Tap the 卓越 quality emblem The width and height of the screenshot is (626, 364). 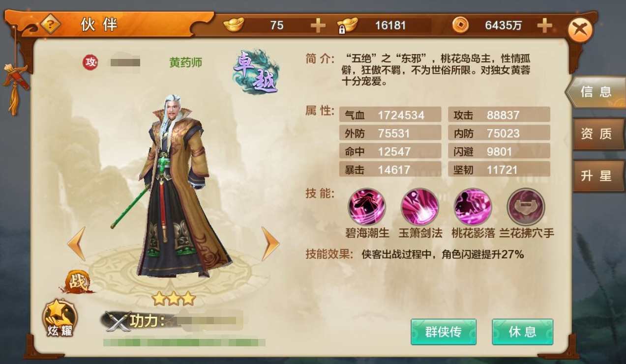point(256,72)
